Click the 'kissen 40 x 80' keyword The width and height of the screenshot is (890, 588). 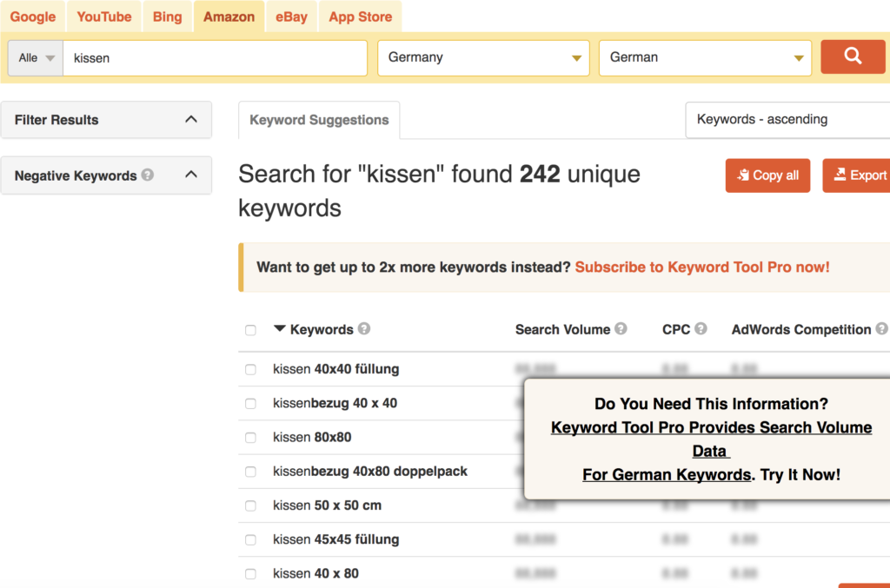[315, 573]
